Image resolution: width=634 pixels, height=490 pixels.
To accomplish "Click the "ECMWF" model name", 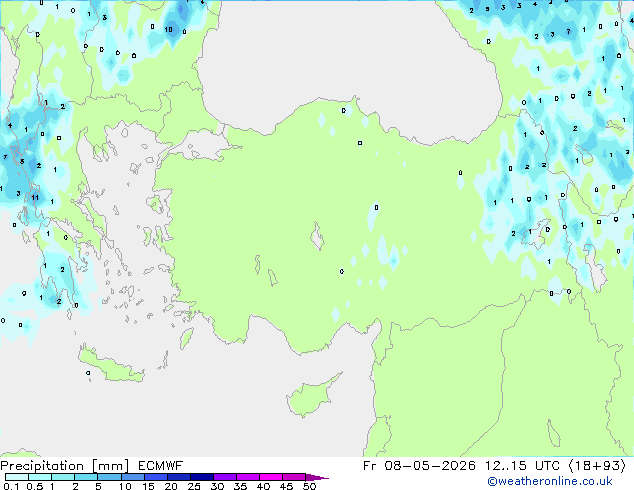I will (x=161, y=466).
